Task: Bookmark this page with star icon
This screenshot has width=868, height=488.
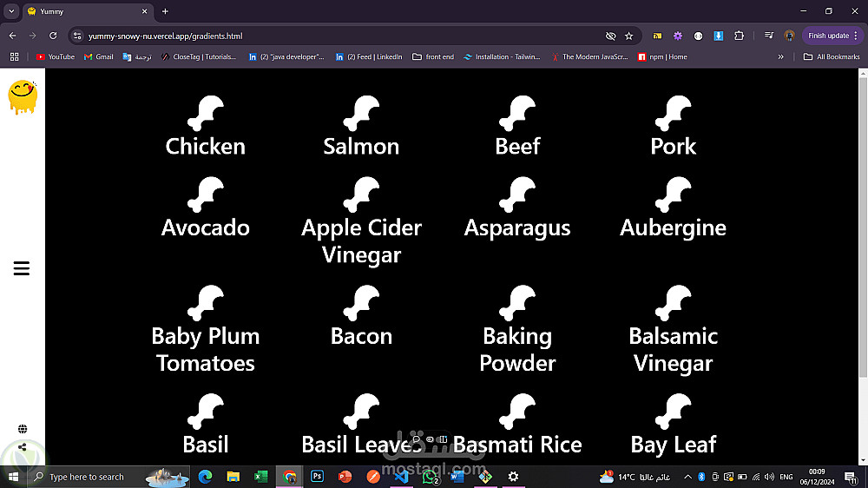Action: (x=628, y=36)
